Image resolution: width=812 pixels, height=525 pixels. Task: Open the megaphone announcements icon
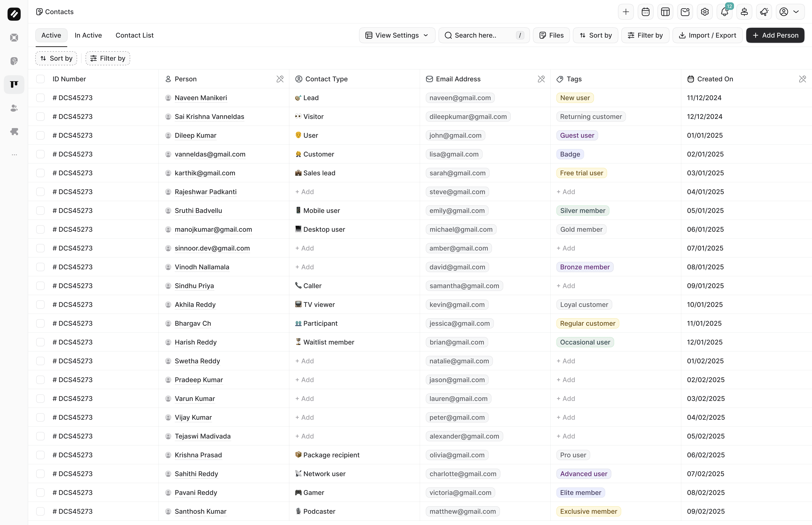coord(764,12)
